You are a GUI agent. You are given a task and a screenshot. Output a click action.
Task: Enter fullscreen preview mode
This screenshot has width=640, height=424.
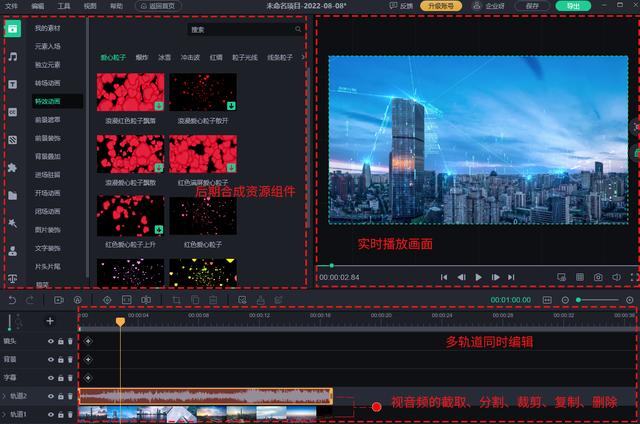pyautogui.click(x=634, y=277)
